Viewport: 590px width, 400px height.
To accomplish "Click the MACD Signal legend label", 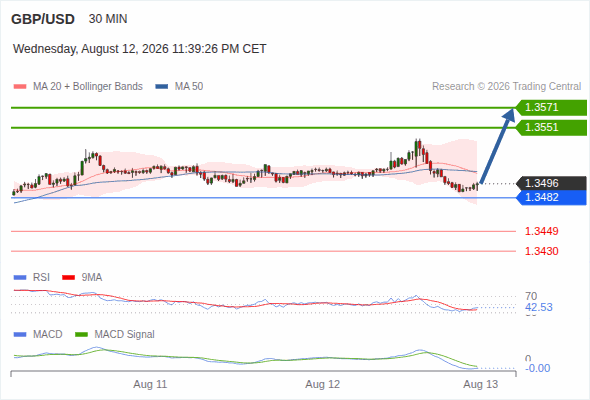I will point(125,335).
